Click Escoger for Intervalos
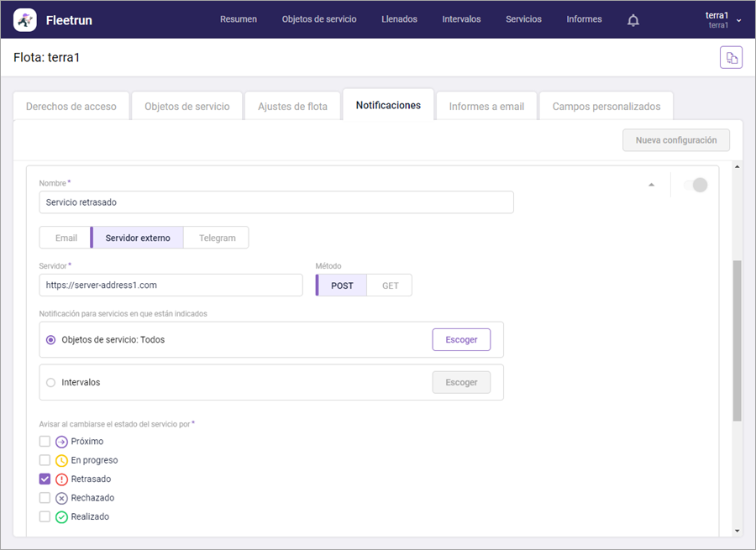 click(461, 382)
